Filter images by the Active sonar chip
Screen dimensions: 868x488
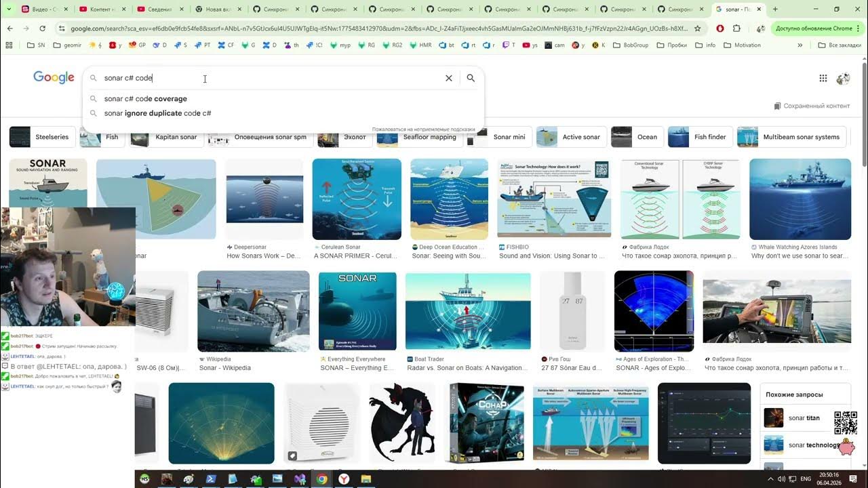(570, 137)
